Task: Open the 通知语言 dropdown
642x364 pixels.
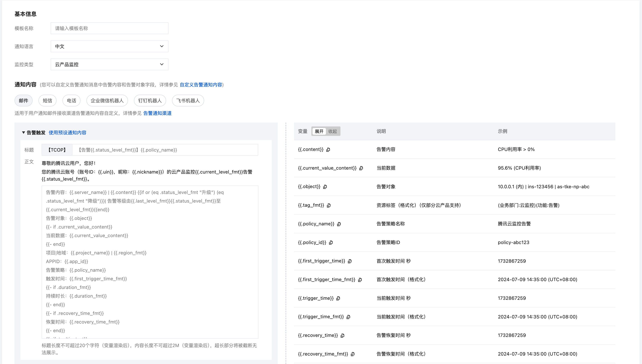Action: 109,46
